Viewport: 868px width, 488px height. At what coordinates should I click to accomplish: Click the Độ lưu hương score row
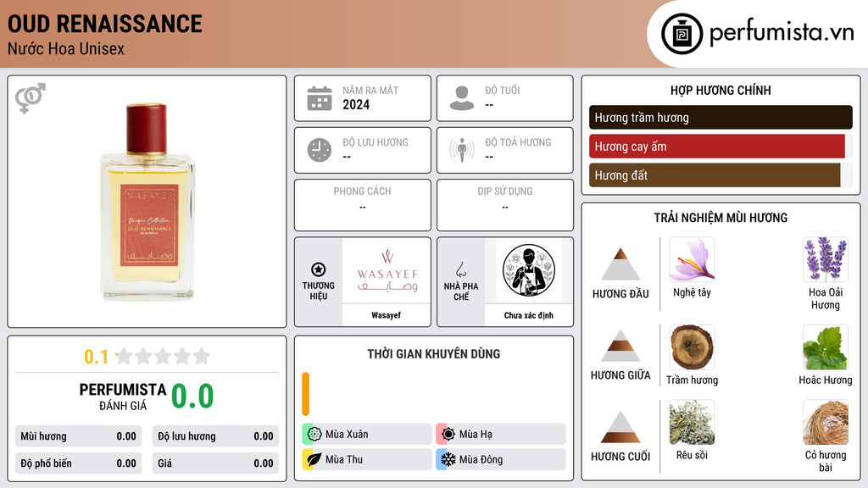215,436
